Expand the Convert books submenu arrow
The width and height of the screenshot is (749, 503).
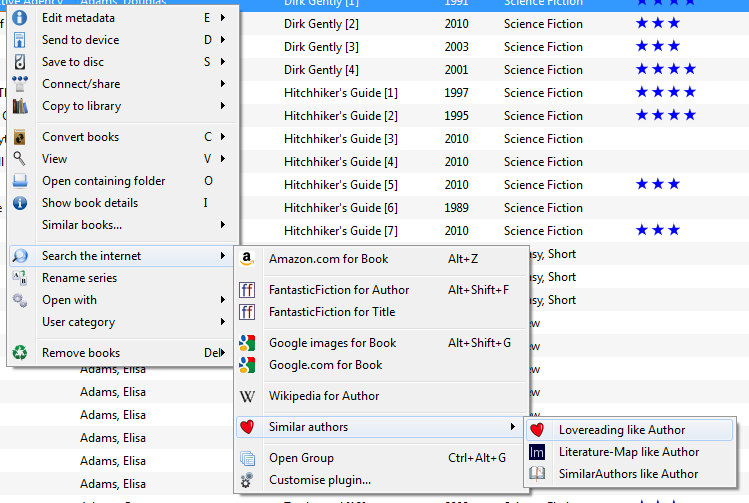click(223, 137)
